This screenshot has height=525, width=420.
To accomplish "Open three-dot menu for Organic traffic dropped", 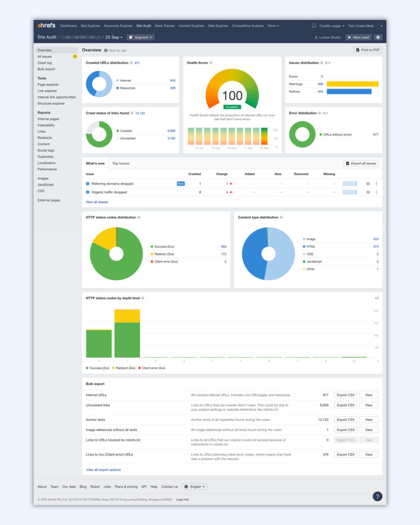I will (376, 192).
